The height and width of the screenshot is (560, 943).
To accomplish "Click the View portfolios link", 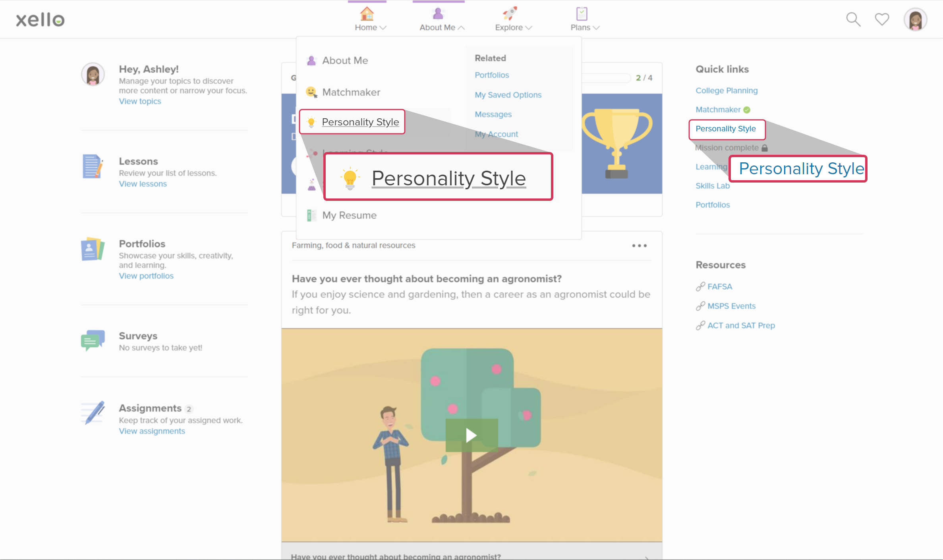I will point(146,276).
